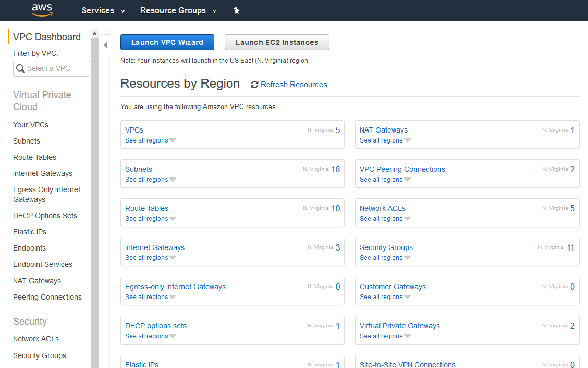Click the Route Tables card title link
Screen dimensions: 588x368
coord(146,208)
